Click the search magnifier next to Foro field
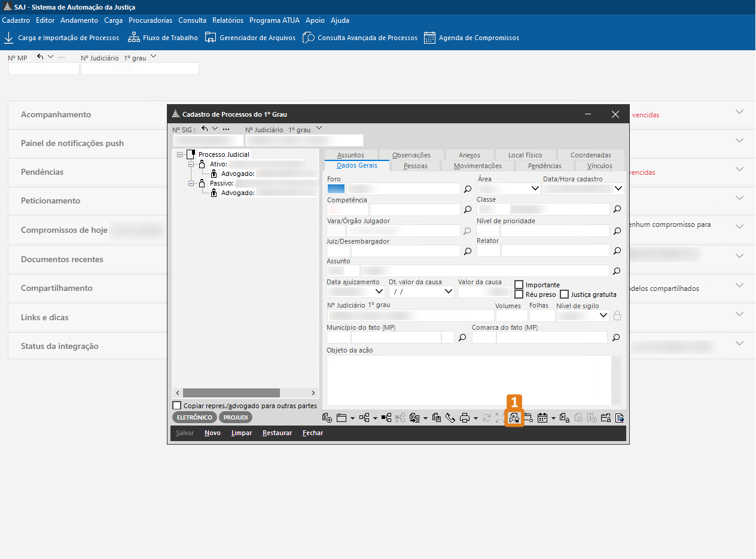Screen dimensions: 756x559 pos(468,189)
